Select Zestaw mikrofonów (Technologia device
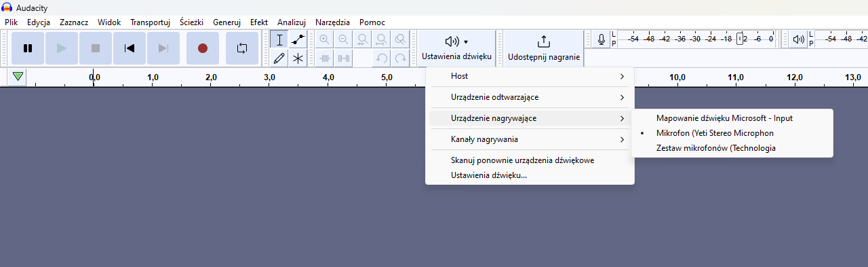The height and width of the screenshot is (267, 868). [x=732, y=148]
